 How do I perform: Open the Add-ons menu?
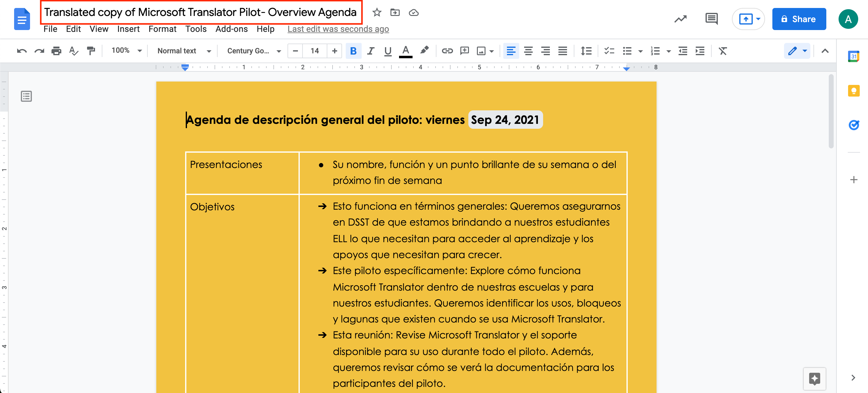[231, 29]
